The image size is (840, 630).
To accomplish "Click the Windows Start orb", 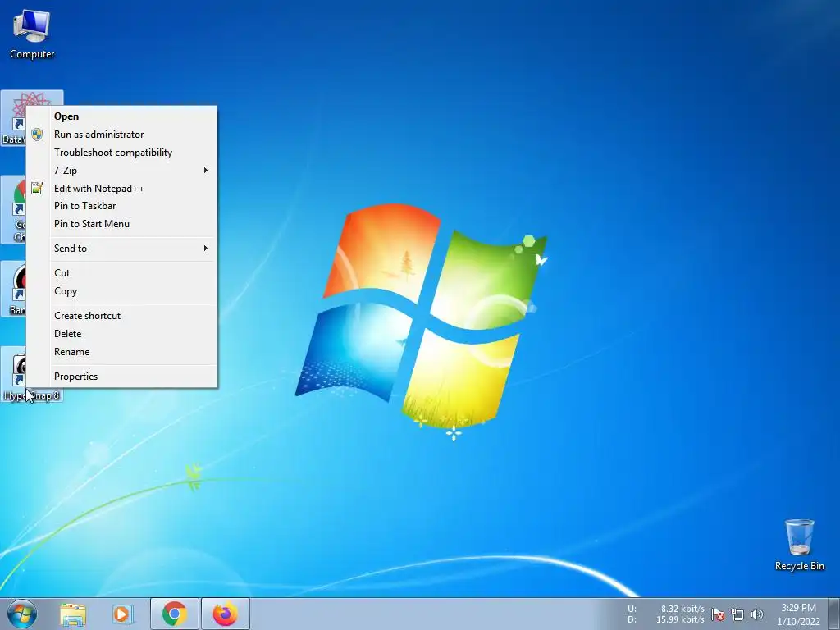I will 22,614.
